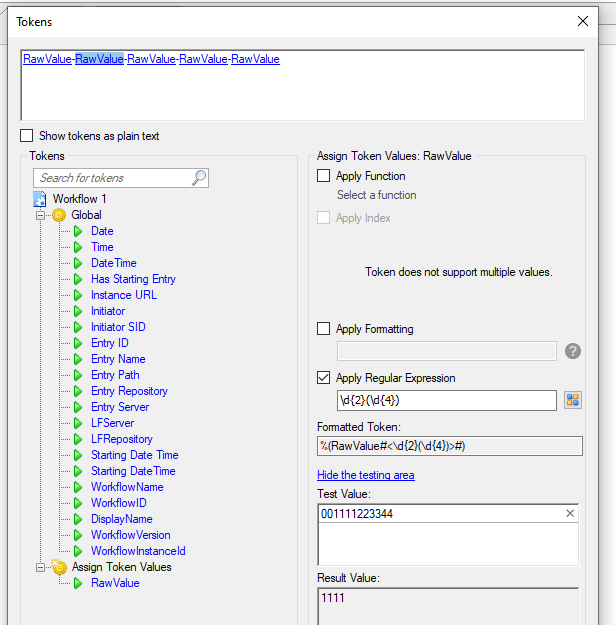Click the green arrow icon beside RawValue in tree
616x625 pixels.
click(x=78, y=583)
